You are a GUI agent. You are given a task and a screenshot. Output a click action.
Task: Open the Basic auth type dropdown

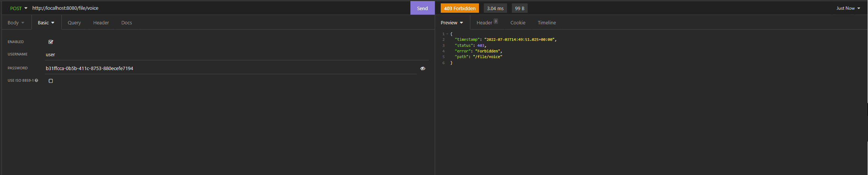pyautogui.click(x=46, y=23)
